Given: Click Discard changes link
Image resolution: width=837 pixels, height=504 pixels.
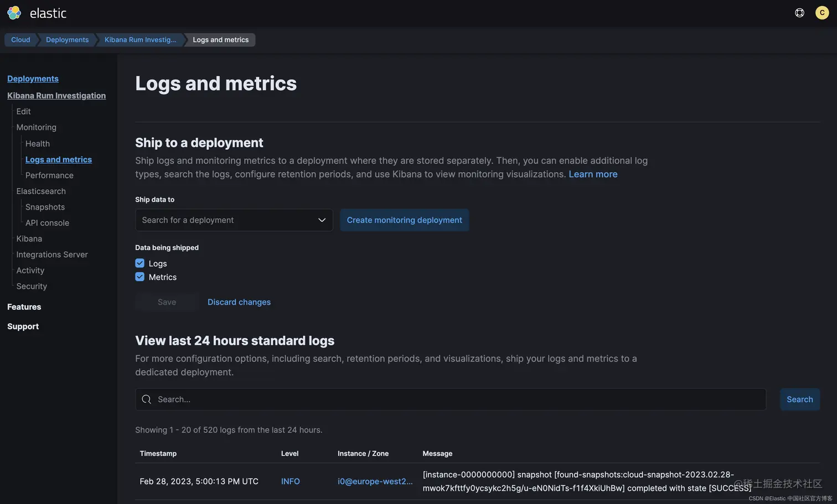Looking at the screenshot, I should pos(239,302).
